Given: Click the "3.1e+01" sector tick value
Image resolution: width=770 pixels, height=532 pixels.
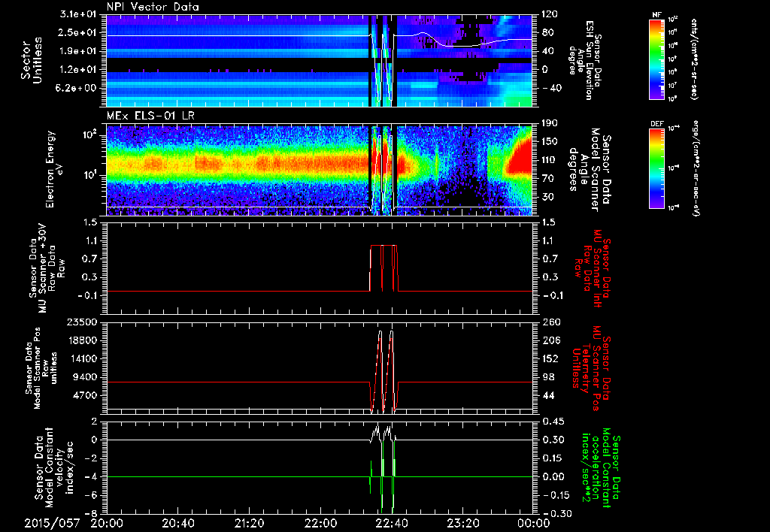Looking at the screenshot, I should pos(77,14).
